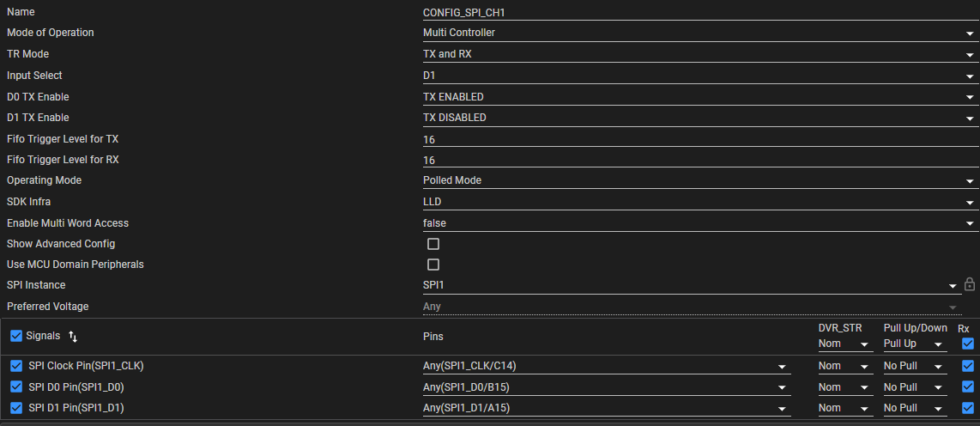The width and height of the screenshot is (980, 426).
Task: Click the Preferred Voltage label
Action: click(x=47, y=307)
